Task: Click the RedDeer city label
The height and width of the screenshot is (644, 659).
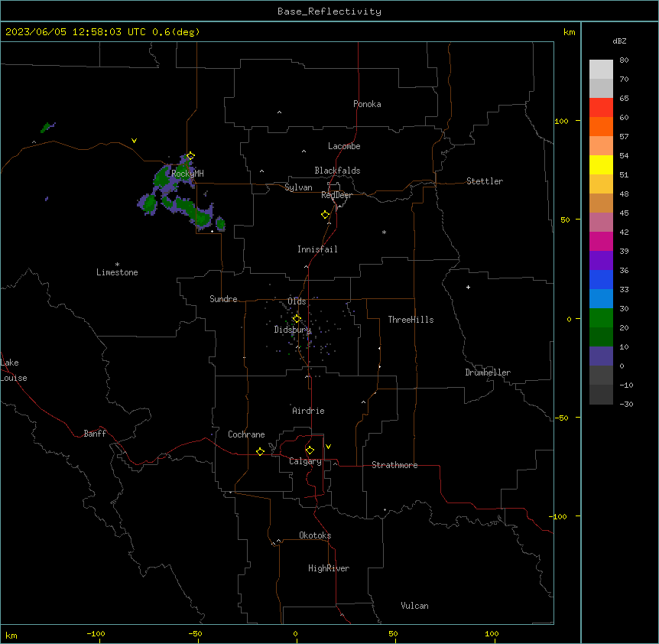Action: [336, 195]
